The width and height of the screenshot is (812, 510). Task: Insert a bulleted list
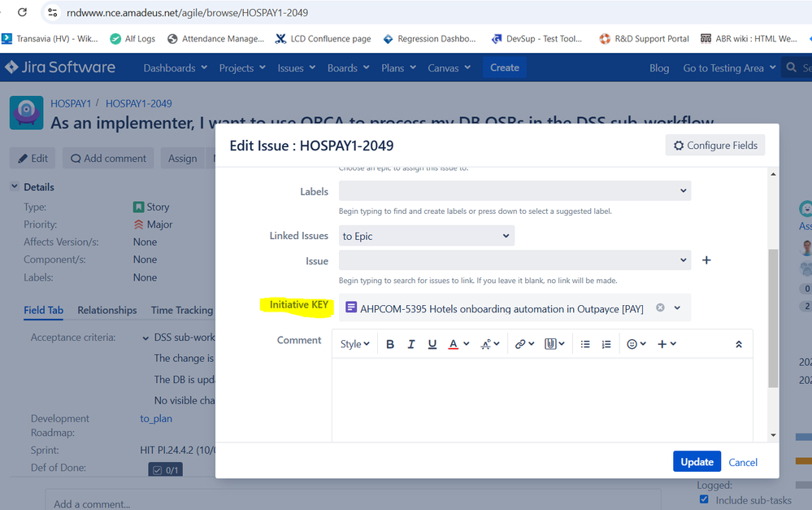click(x=585, y=344)
